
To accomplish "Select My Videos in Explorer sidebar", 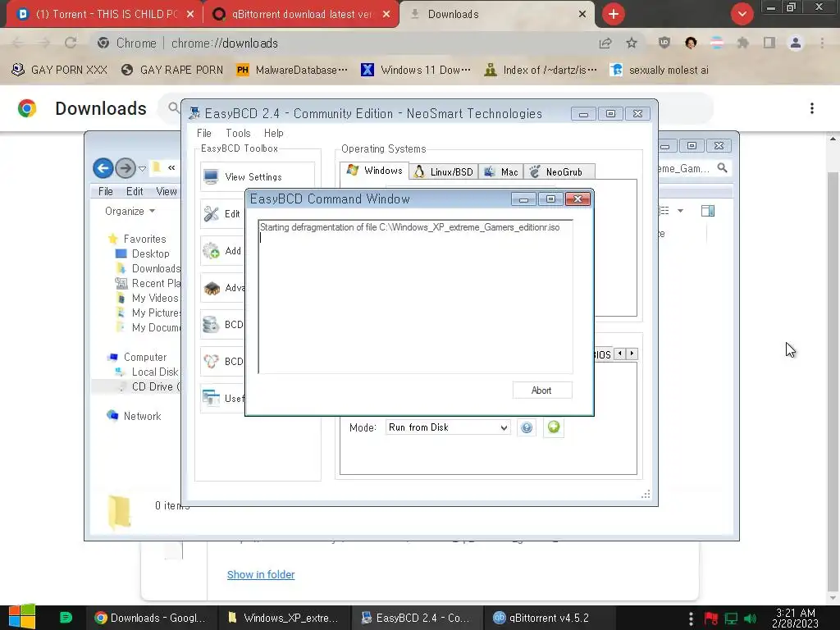I will [148, 298].
